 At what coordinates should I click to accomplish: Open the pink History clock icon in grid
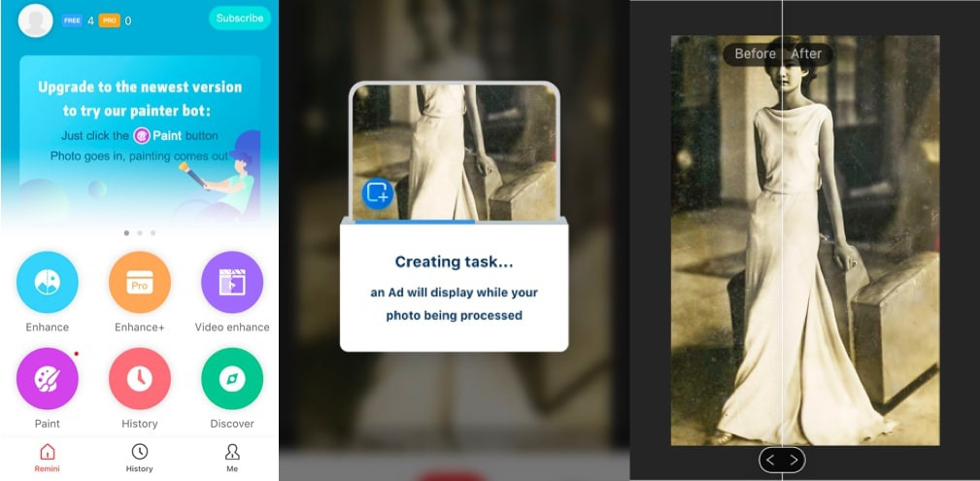(139, 379)
